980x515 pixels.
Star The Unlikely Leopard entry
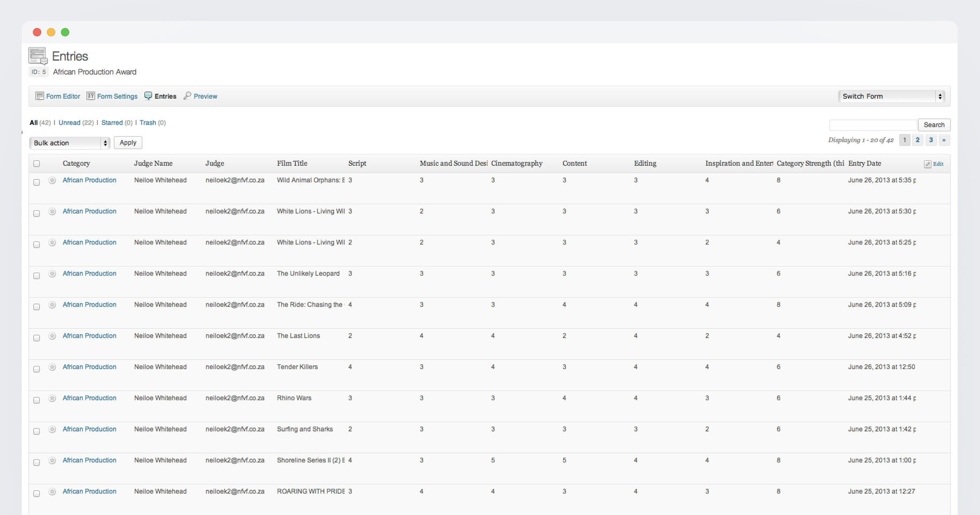pos(52,274)
